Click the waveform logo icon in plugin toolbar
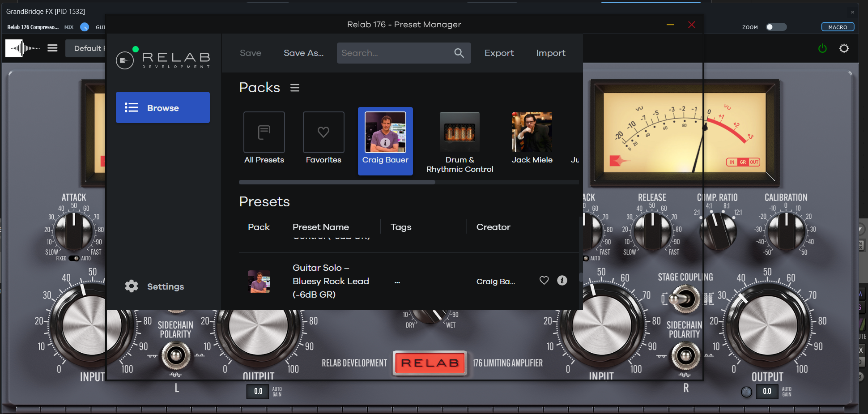The width and height of the screenshot is (868, 414). tap(22, 48)
